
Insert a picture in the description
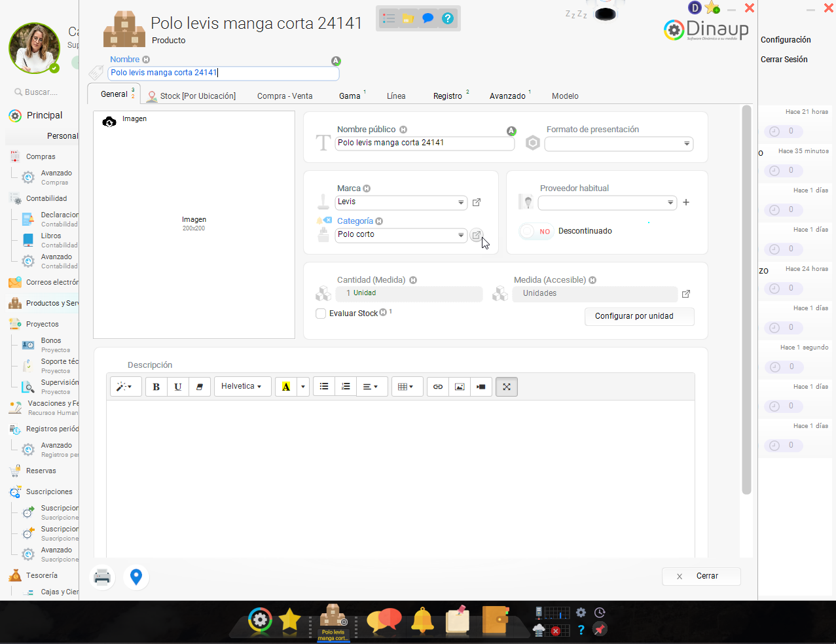(460, 387)
